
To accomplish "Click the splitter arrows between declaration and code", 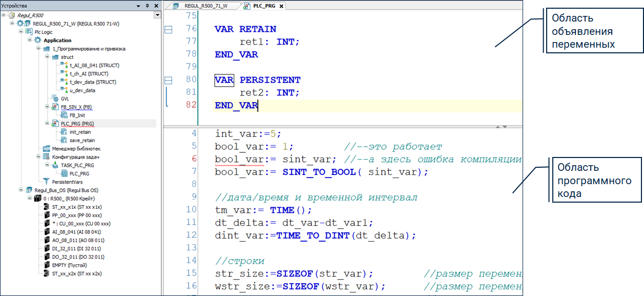I will click(501, 126).
